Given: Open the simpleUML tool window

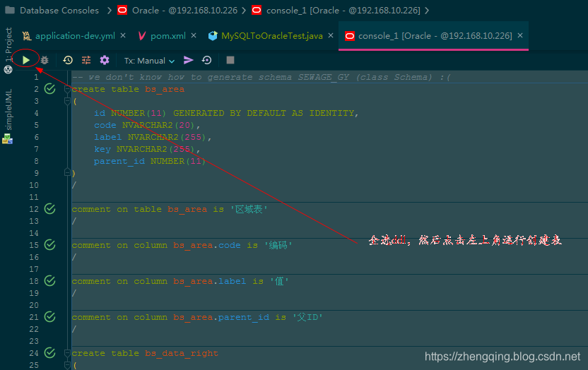Looking at the screenshot, I should pyautogui.click(x=8, y=109).
